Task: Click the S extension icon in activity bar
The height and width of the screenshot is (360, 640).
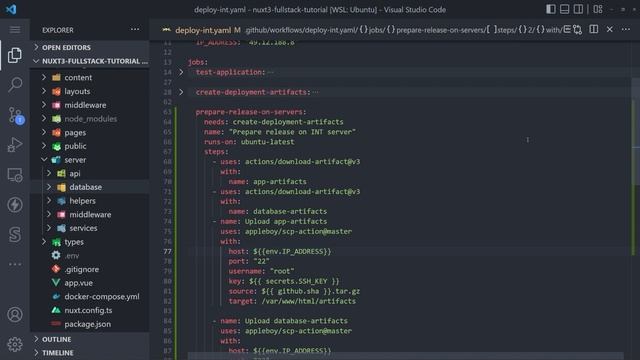Action: tap(15, 234)
